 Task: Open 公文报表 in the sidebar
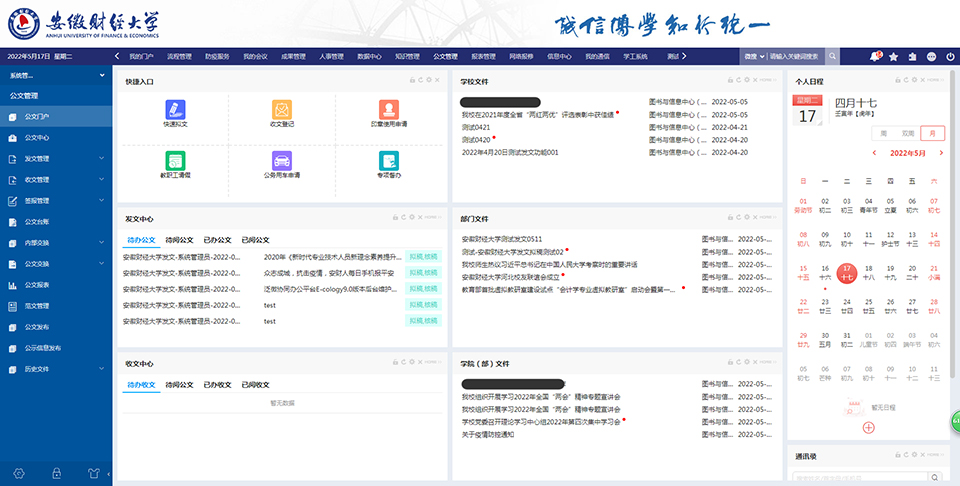tap(37, 285)
